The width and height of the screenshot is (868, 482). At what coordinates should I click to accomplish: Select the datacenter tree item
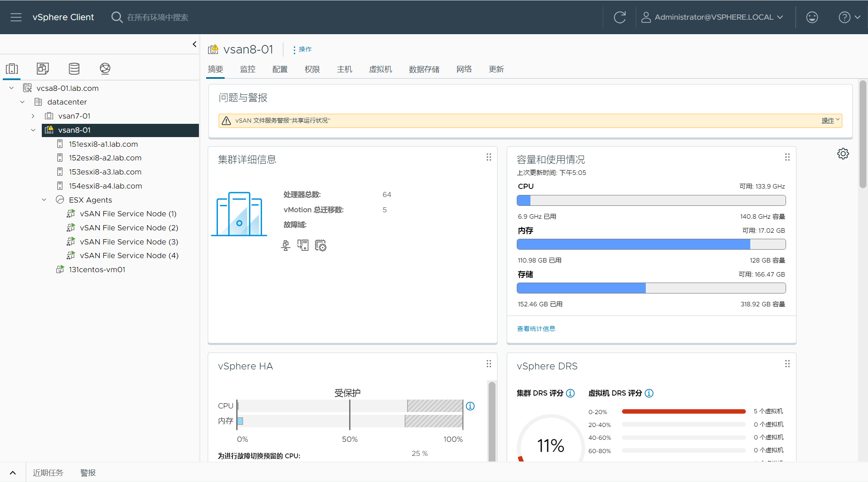tap(67, 102)
